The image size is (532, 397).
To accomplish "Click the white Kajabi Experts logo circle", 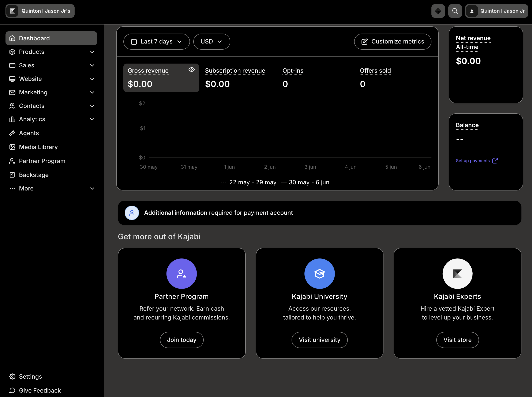I will point(457,273).
